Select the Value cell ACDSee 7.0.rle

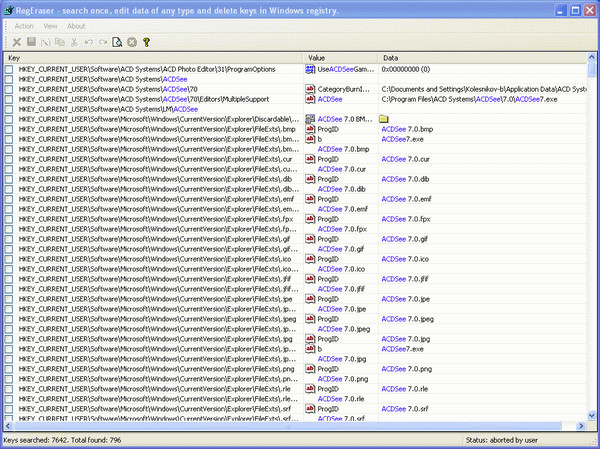[x=341, y=399]
